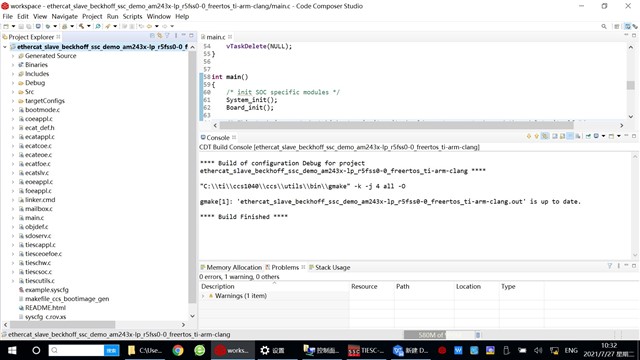The width and height of the screenshot is (640, 360).
Task: Click the Filter icon in Project Explorer header
Action: tap(167, 36)
